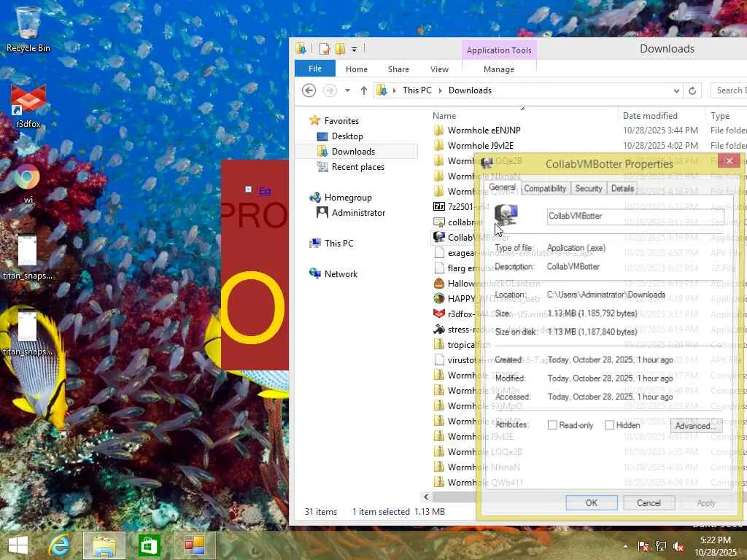Click New Folder quick access icon

pos(340,49)
